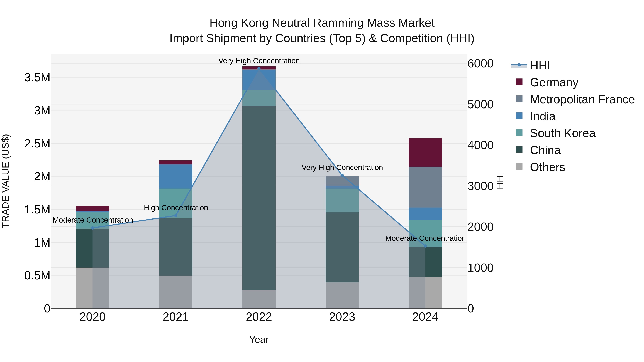
Task: Toggle the India legend entry
Action: tap(535, 116)
